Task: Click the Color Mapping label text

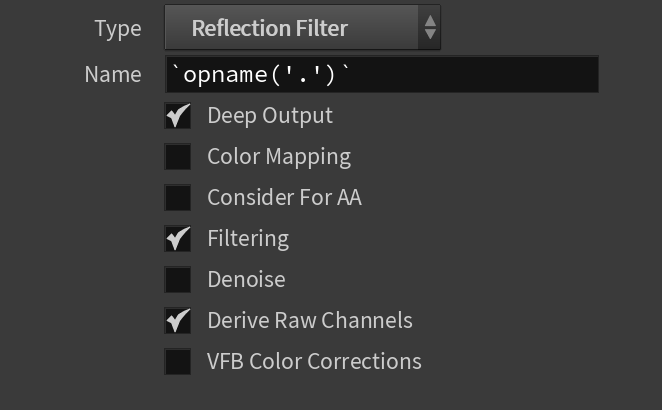Action: (x=279, y=157)
